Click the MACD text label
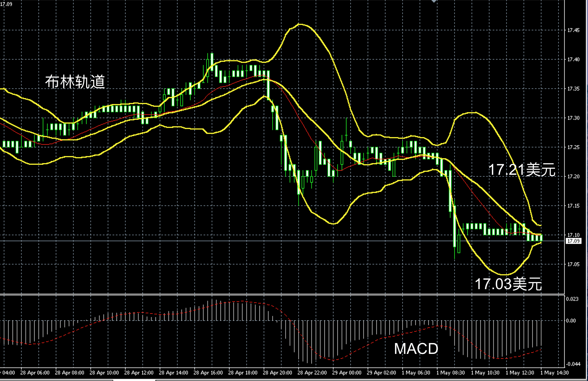588x381 pixels. [416, 349]
